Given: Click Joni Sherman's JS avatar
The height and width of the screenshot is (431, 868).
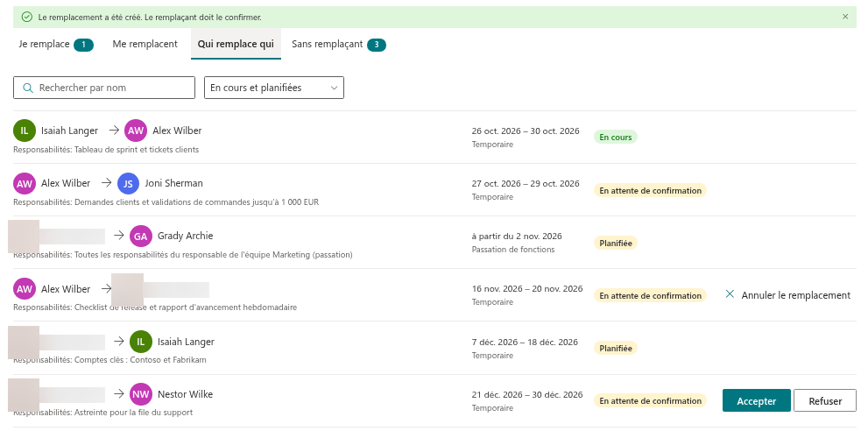Looking at the screenshot, I should click(128, 183).
